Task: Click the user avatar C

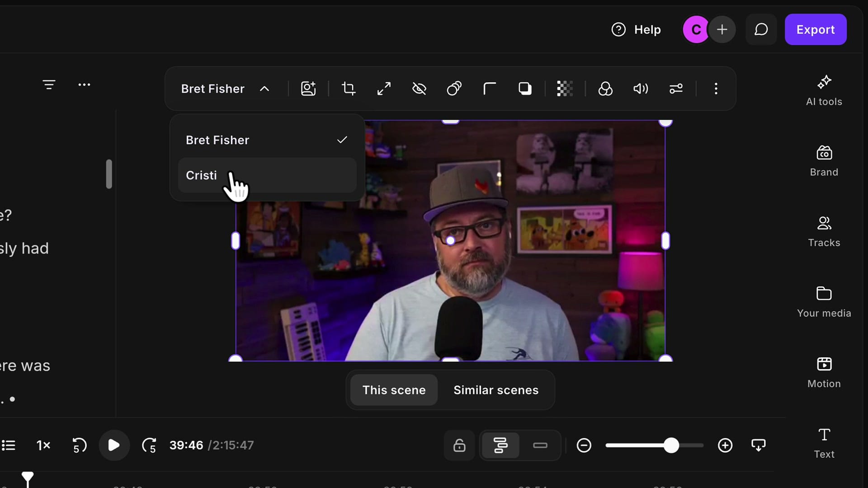Action: pyautogui.click(x=696, y=29)
